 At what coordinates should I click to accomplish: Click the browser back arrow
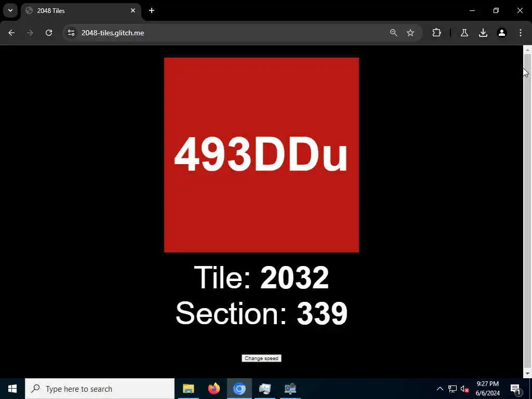pos(11,33)
